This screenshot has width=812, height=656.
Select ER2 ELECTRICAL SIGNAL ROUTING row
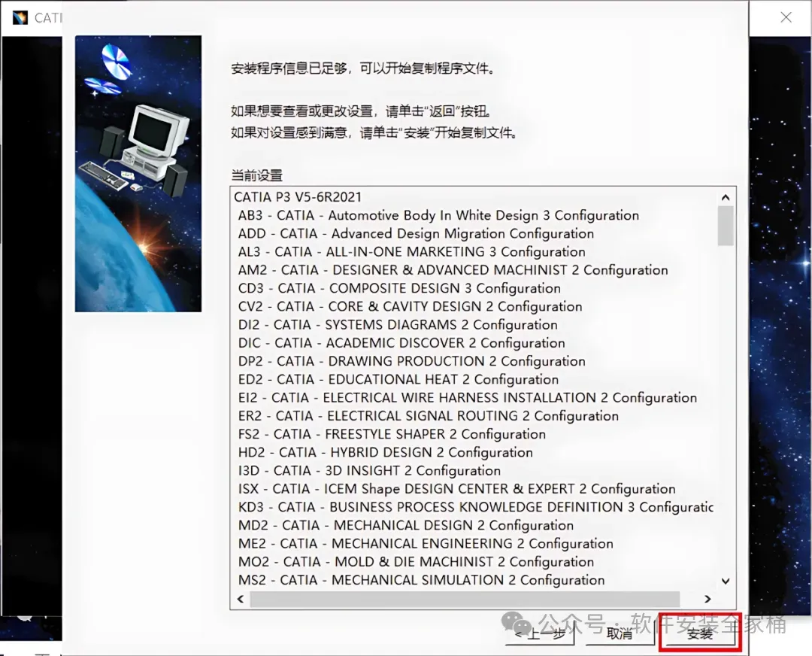pos(429,415)
